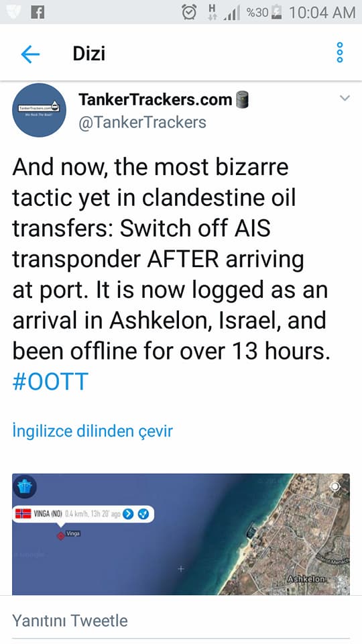Click the blue arrow in Vinga popup

coord(129,514)
